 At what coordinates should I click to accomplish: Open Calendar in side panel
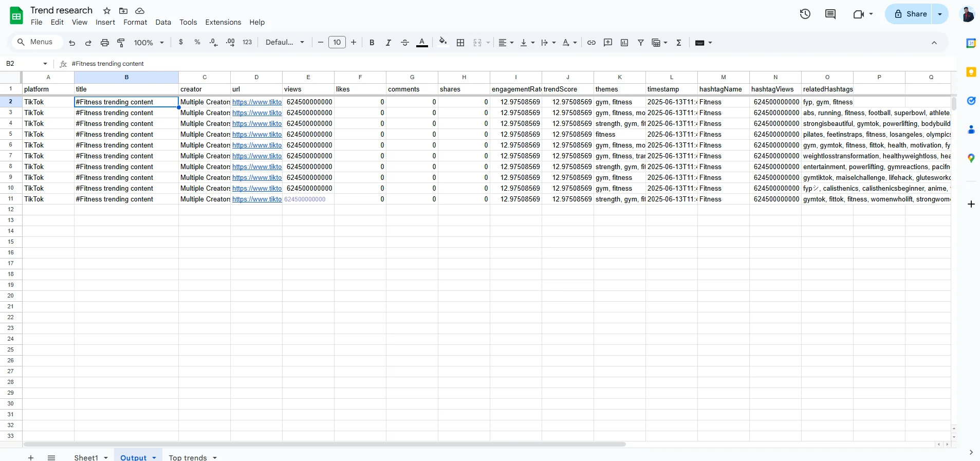tap(971, 43)
